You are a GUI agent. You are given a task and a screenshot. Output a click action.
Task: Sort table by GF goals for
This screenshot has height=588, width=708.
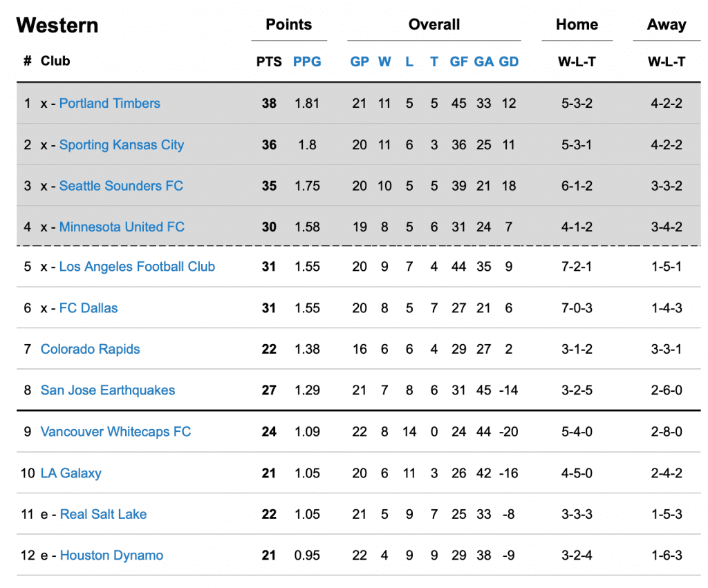point(459,61)
